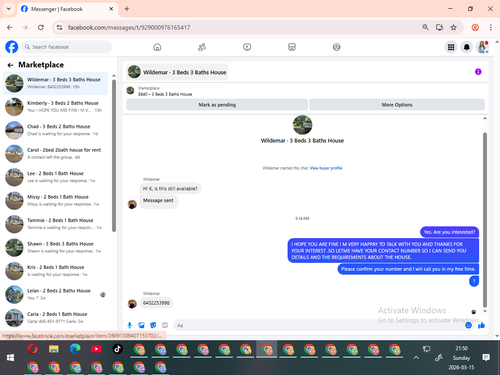This screenshot has width=500, height=375.
Task: Open the Windows Start button
Action: click(10, 358)
